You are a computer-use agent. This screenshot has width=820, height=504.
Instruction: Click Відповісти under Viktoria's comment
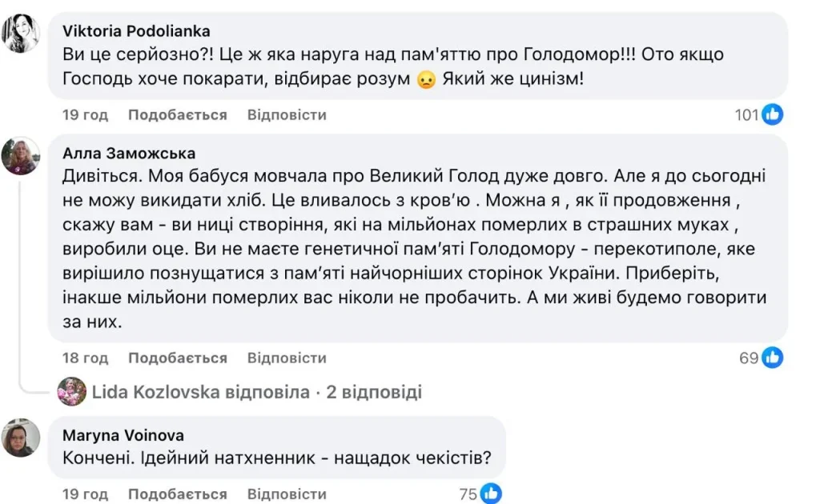(x=287, y=114)
